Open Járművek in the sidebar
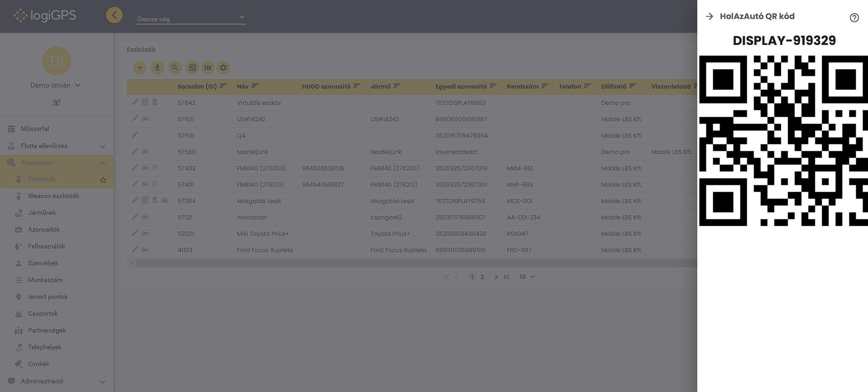The width and height of the screenshot is (868, 392). (42, 213)
